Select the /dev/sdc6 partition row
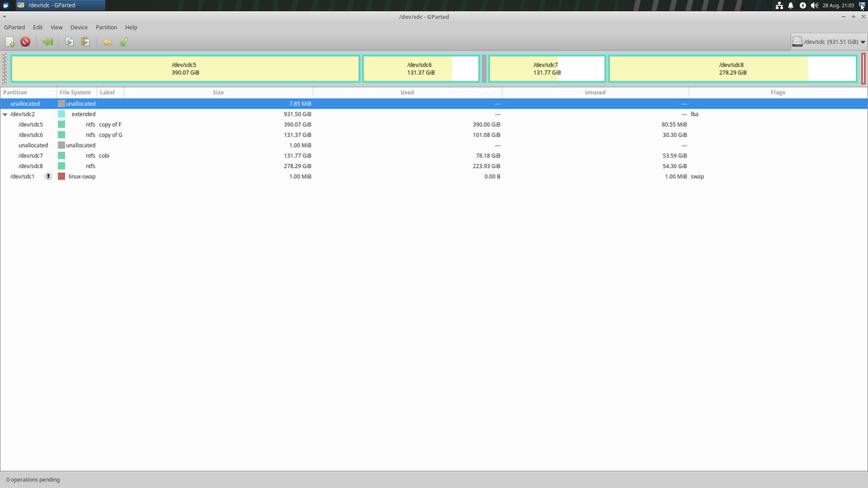Viewport: 868px width, 488px height. [434, 135]
